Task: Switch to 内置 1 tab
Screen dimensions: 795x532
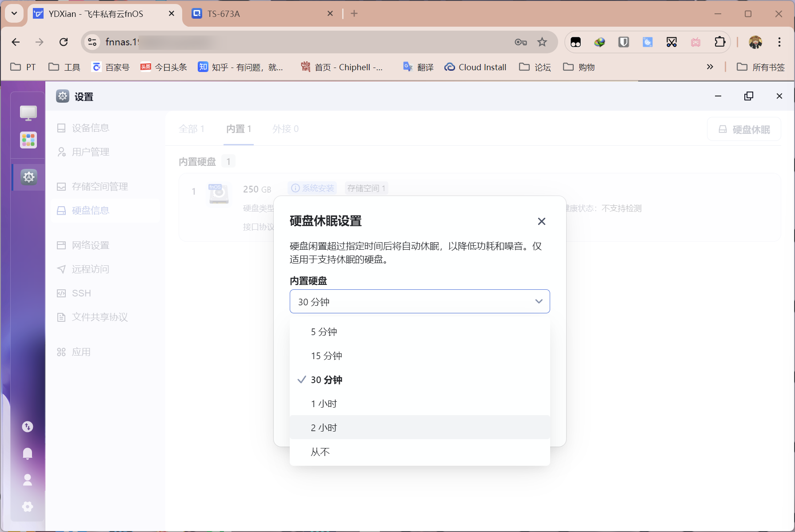Action: (x=239, y=129)
